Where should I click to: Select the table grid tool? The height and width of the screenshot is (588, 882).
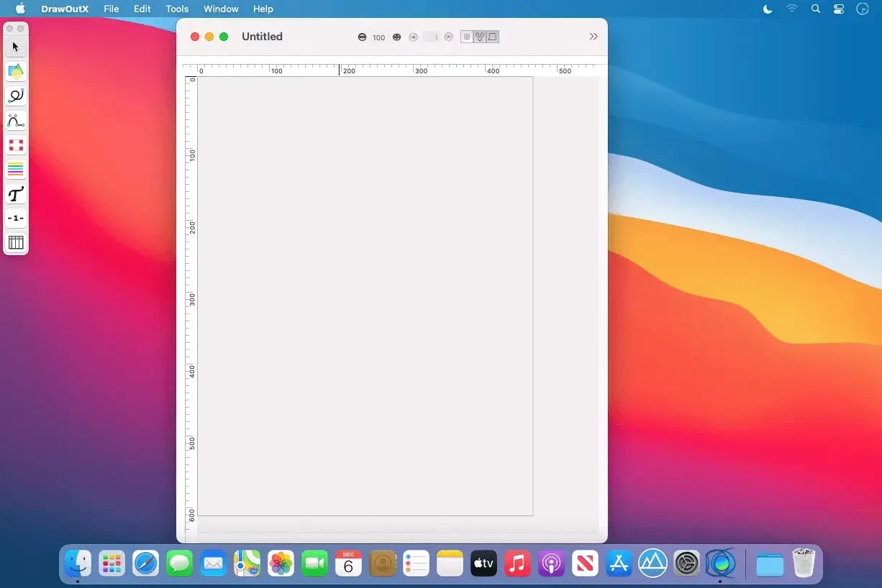point(16,243)
